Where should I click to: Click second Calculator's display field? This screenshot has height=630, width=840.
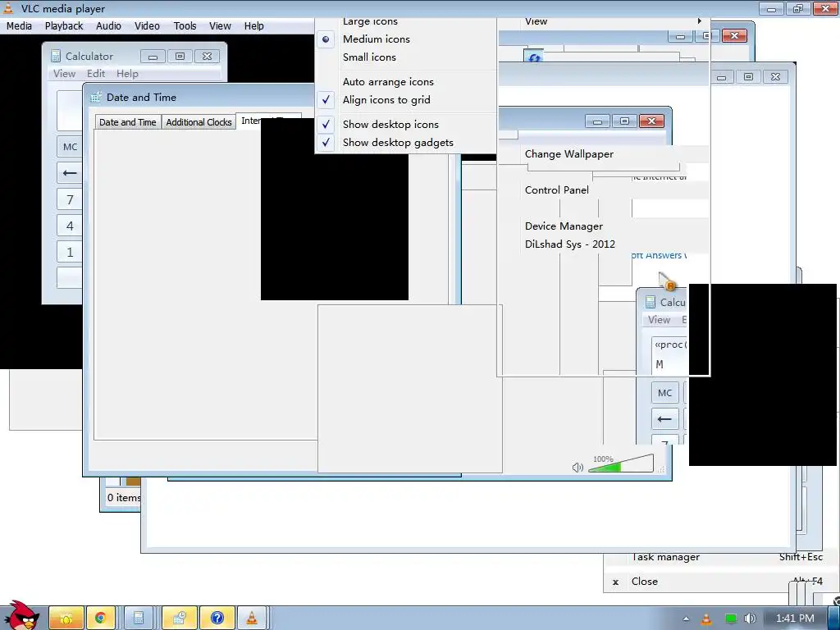click(670, 354)
